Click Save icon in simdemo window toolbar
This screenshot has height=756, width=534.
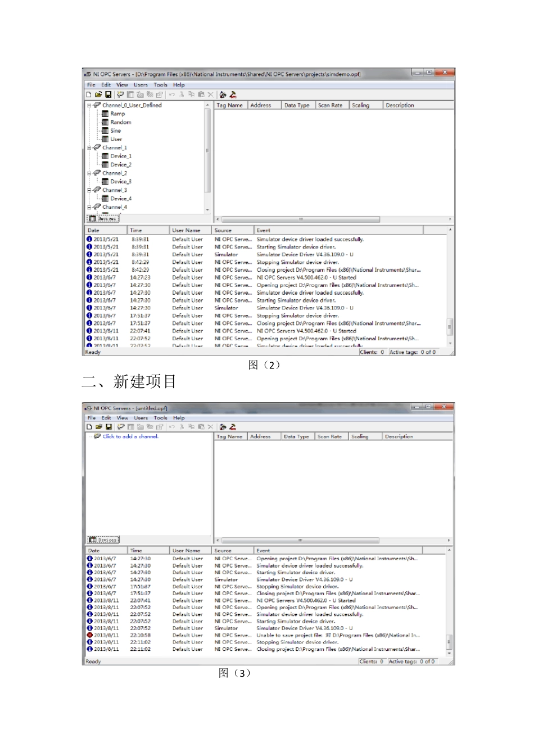point(108,94)
